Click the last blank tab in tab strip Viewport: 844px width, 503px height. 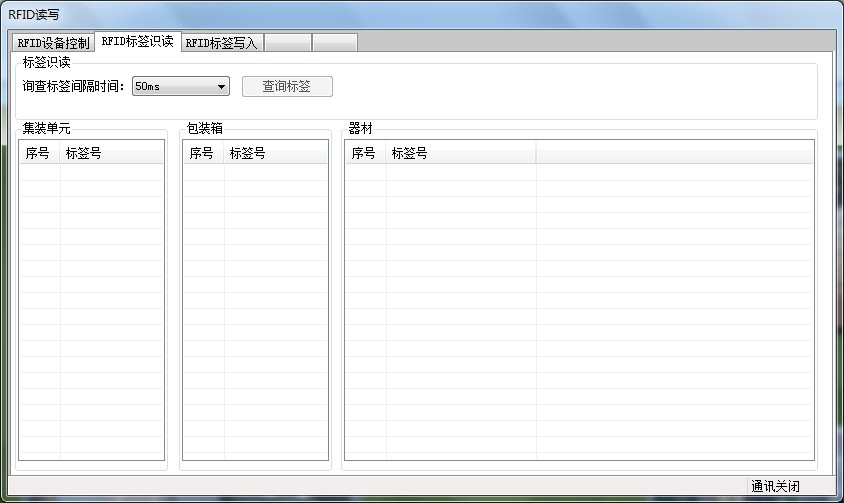point(334,43)
